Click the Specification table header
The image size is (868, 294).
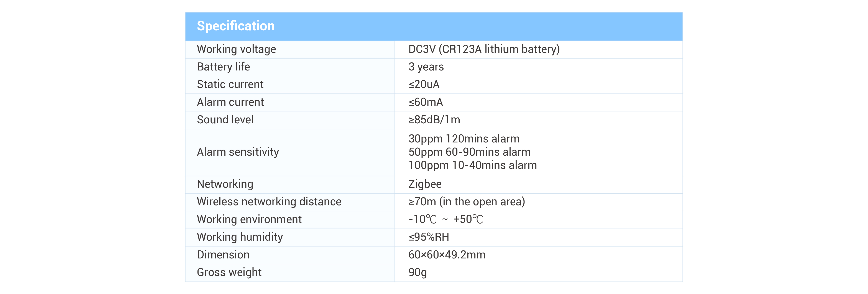click(235, 26)
